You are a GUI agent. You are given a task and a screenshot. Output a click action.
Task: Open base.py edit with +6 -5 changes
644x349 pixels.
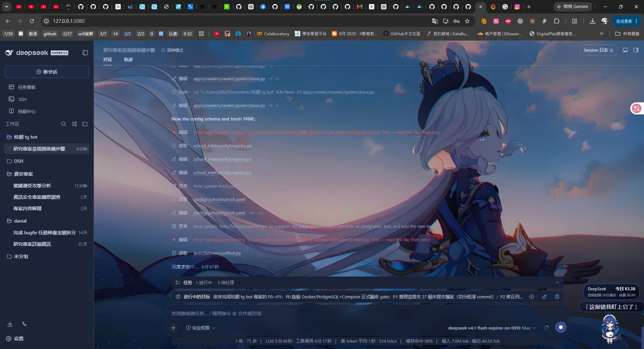pyautogui.click(x=229, y=105)
